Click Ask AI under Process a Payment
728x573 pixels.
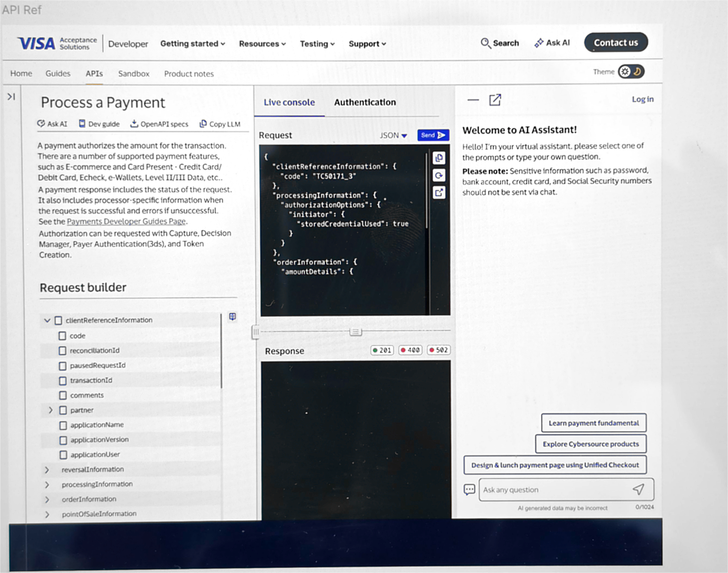tap(52, 124)
